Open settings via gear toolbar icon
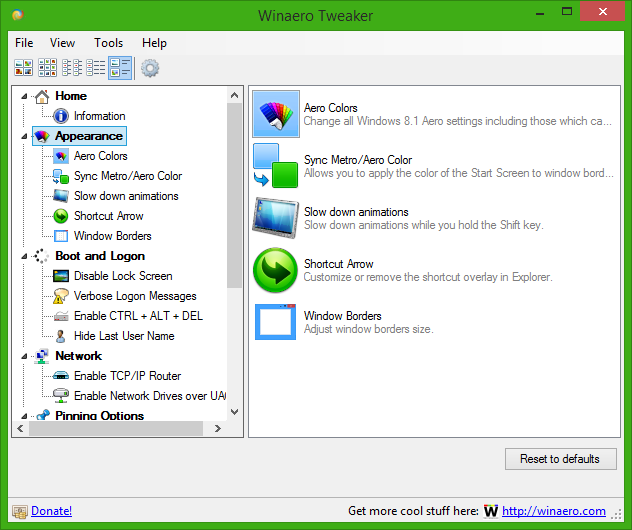The height and width of the screenshot is (530, 632). (x=150, y=68)
